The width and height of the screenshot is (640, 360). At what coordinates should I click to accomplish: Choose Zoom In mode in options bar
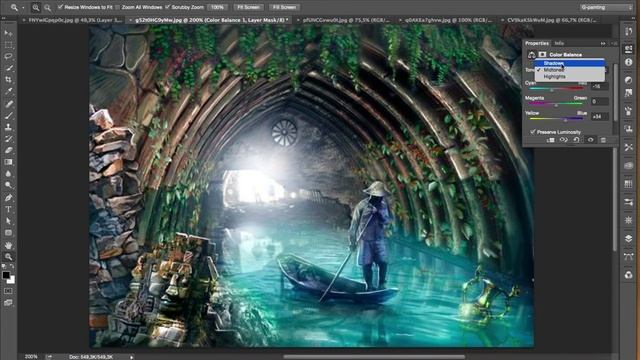[36, 7]
